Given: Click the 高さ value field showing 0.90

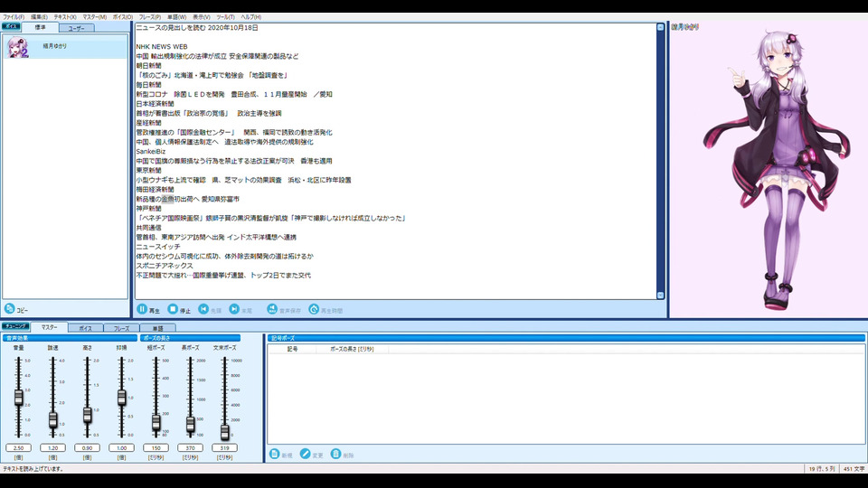Looking at the screenshot, I should (x=87, y=447).
